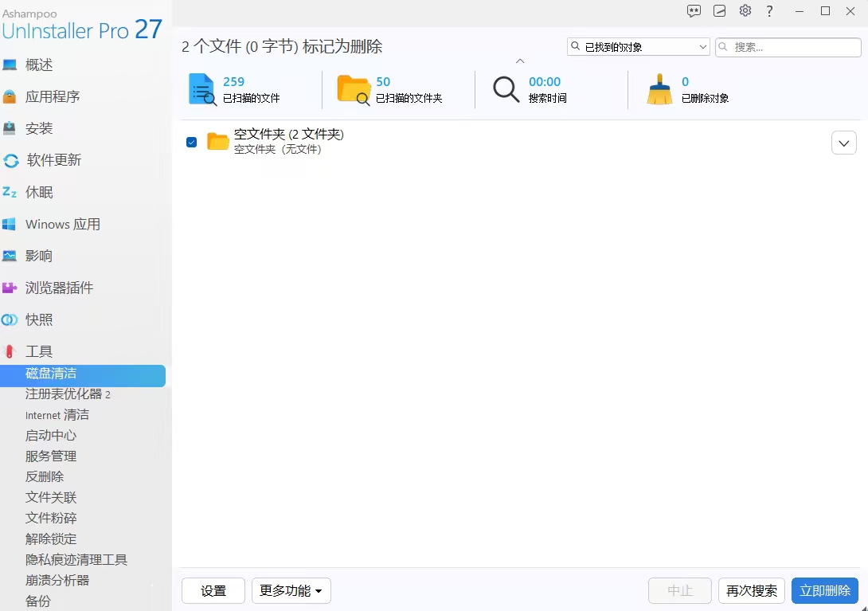Click the 快照 overlapping circles icon
The image size is (868, 611).
[10, 319]
